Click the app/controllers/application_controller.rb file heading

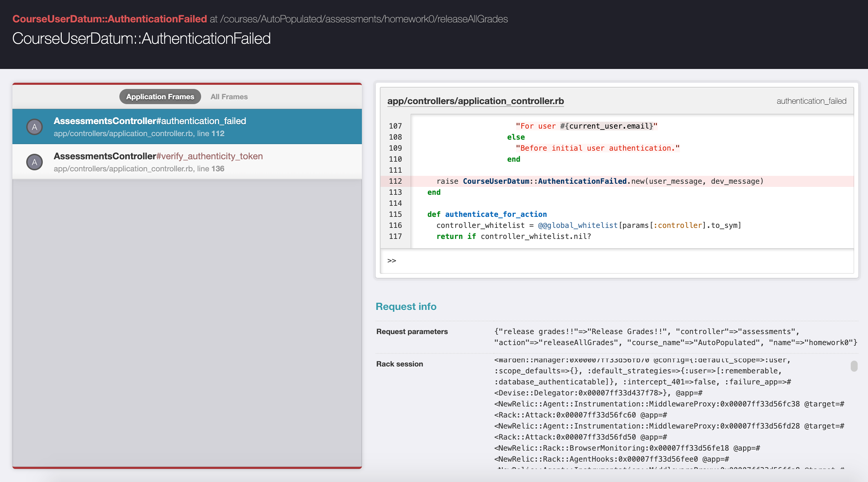tap(475, 101)
